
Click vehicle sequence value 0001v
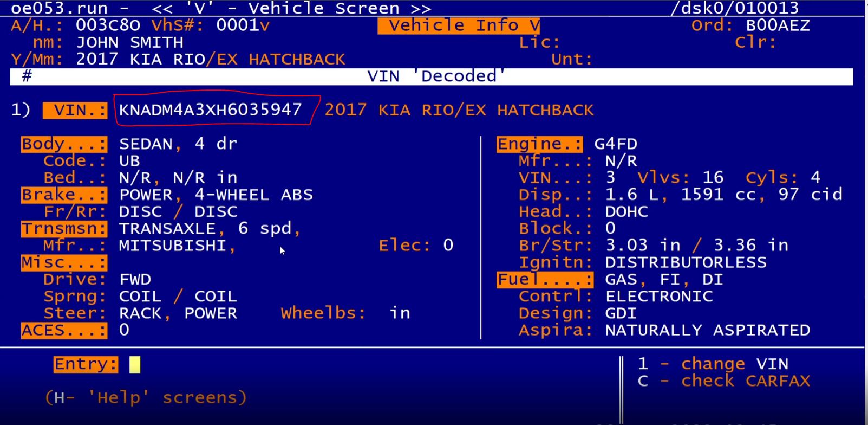click(243, 25)
